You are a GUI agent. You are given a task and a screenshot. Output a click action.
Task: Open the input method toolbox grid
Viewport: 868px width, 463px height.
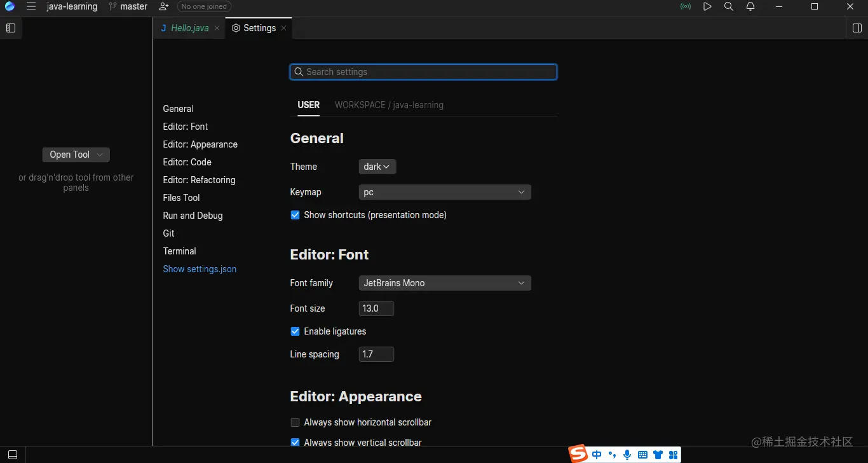tap(673, 455)
